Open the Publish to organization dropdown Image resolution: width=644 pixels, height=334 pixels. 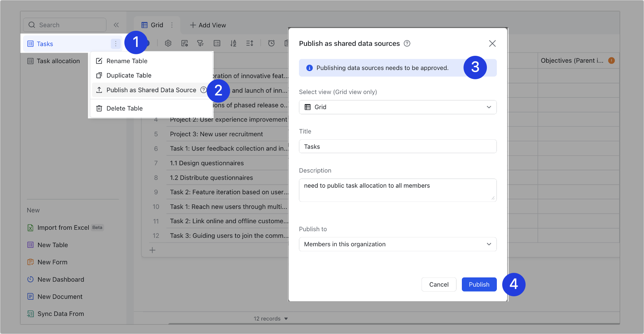pyautogui.click(x=398, y=244)
